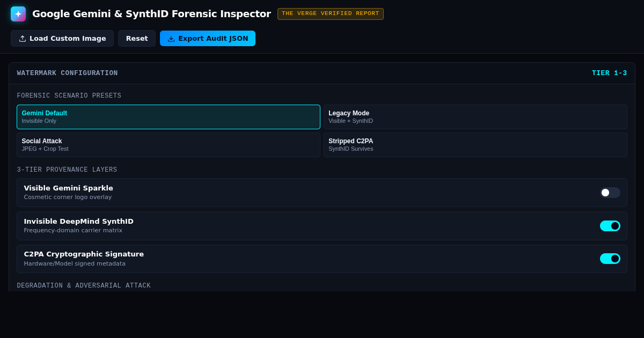Click the download icon in Export Audit JSON
644x338 pixels.
[x=171, y=39]
